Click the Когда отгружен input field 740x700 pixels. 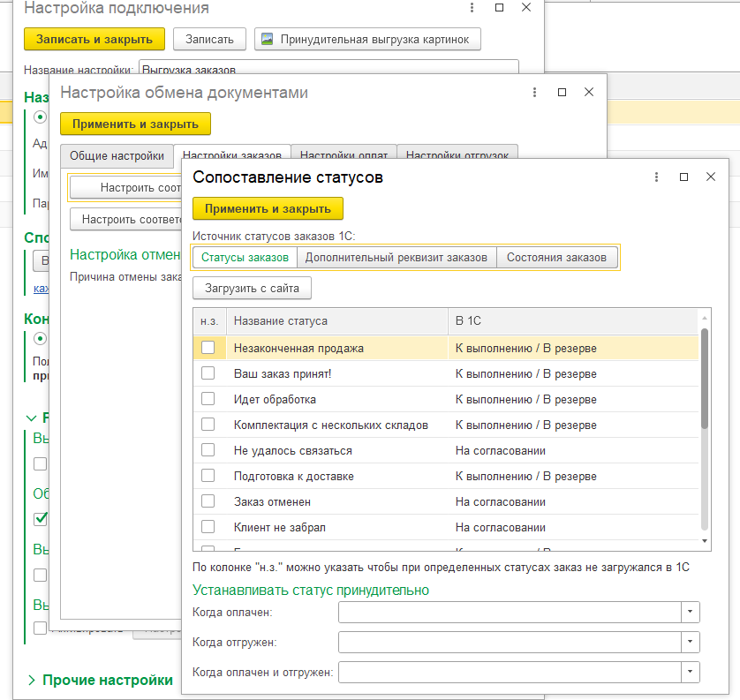coord(510,642)
